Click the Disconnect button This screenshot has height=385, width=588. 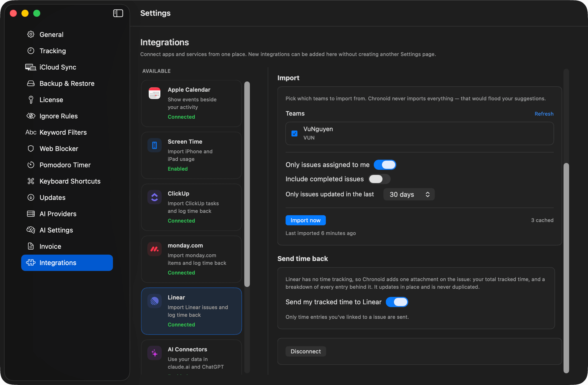point(305,352)
